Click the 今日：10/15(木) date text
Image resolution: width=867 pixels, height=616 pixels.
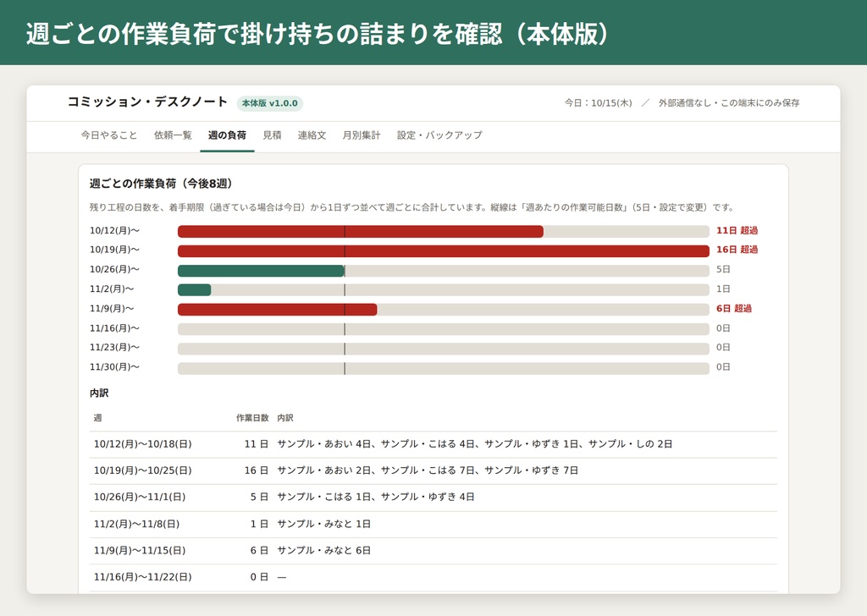(598, 102)
